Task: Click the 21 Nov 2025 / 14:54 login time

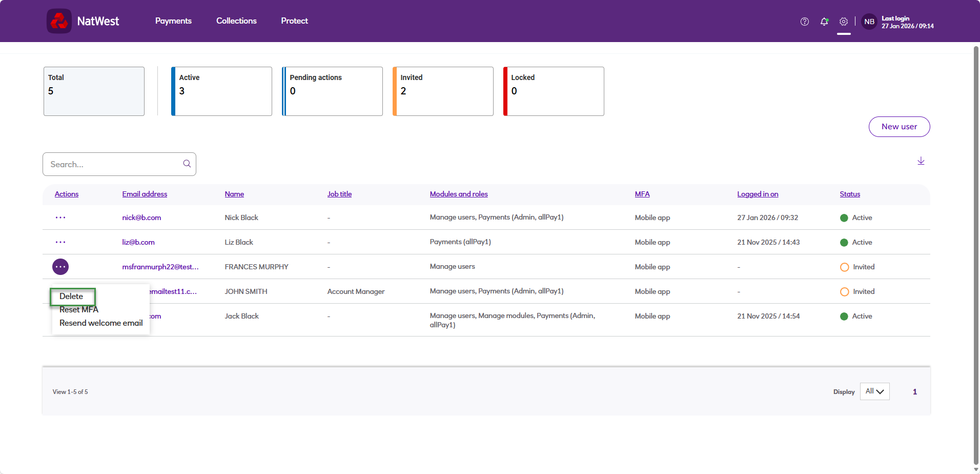Action: 768,317
